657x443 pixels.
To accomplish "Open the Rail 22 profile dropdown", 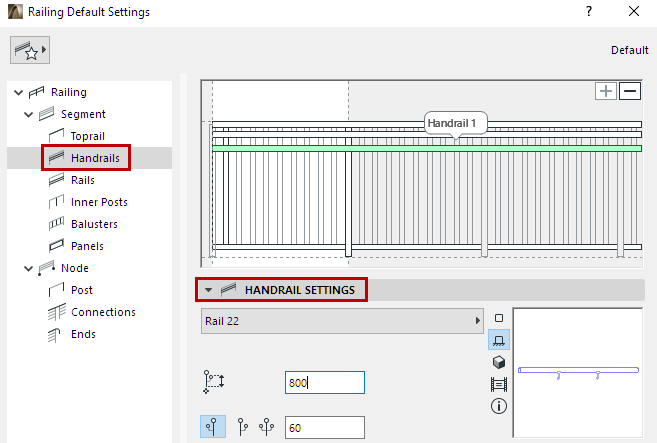I will click(x=339, y=321).
